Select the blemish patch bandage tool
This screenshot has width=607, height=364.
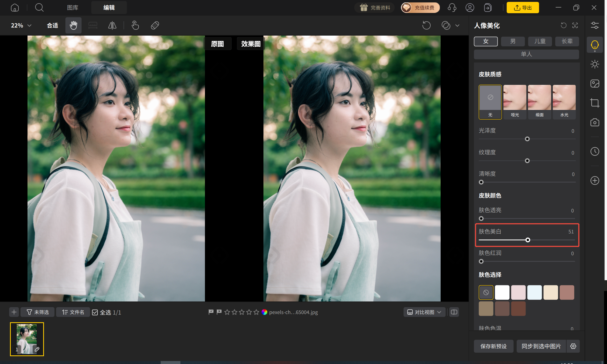pyautogui.click(x=155, y=25)
